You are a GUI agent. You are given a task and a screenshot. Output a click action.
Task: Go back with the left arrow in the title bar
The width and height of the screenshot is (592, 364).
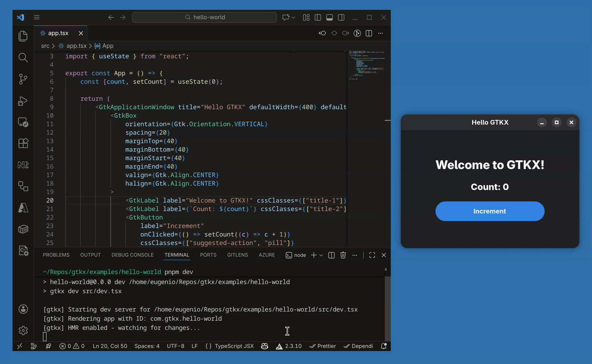click(111, 17)
